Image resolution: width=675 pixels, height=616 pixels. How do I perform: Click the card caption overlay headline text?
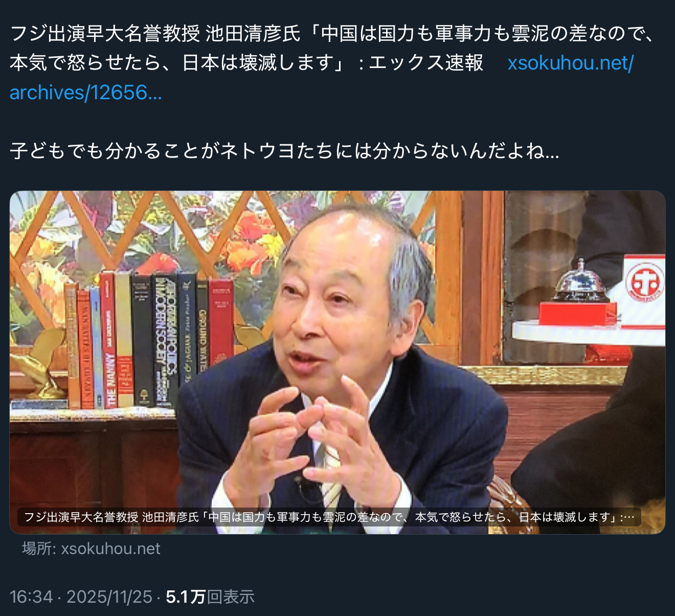click(x=329, y=517)
